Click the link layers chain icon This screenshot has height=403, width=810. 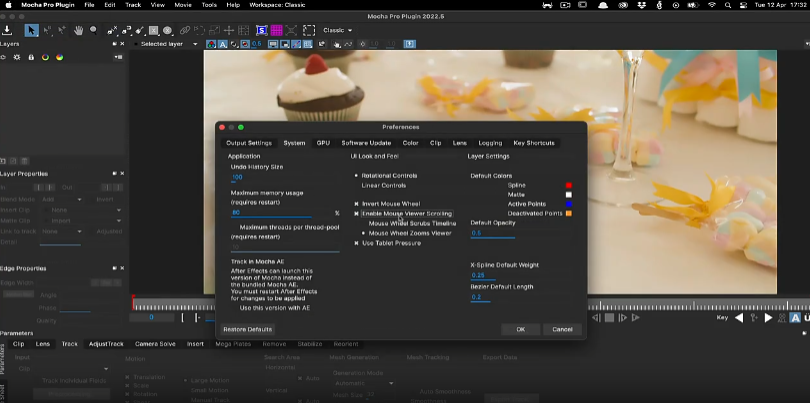click(185, 30)
